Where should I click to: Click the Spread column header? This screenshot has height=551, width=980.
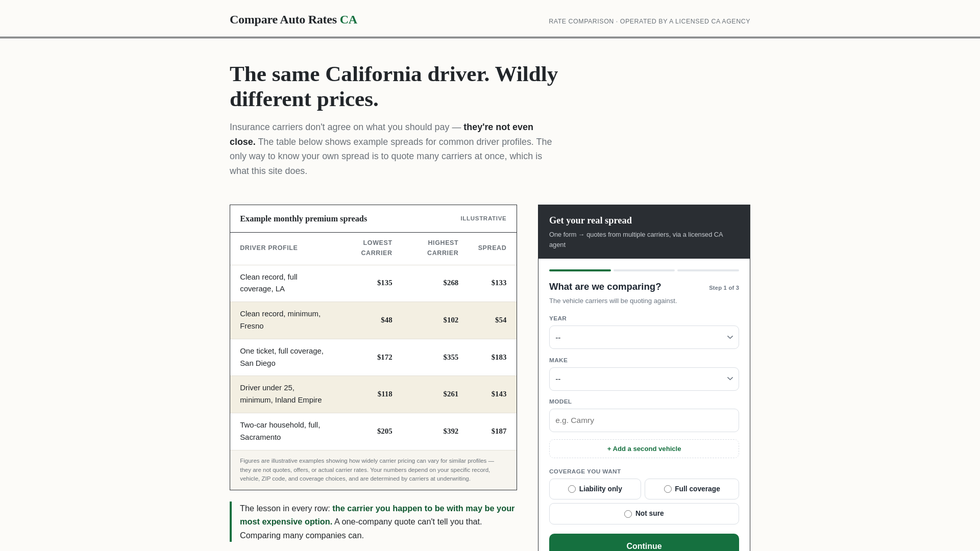click(x=492, y=248)
